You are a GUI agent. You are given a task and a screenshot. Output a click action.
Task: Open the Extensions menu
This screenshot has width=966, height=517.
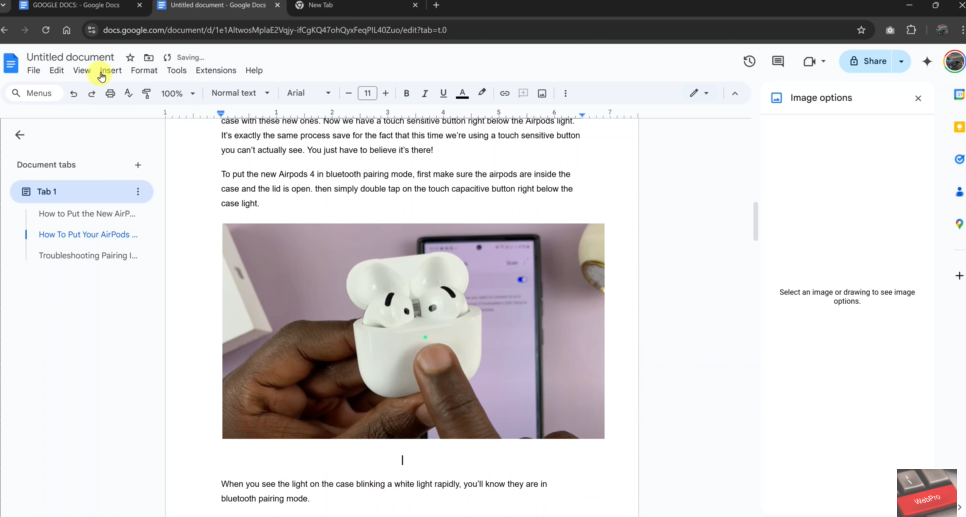[x=216, y=70]
